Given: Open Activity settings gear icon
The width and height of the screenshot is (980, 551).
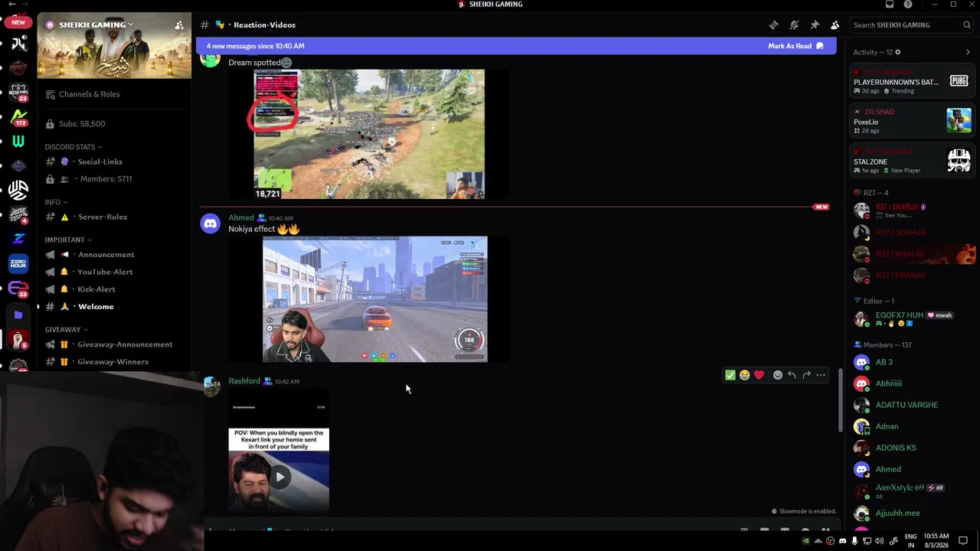Looking at the screenshot, I should click(x=898, y=52).
